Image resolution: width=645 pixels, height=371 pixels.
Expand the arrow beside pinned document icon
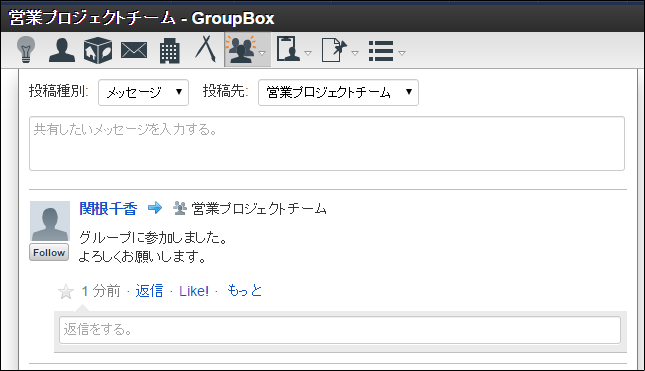[x=355, y=53]
